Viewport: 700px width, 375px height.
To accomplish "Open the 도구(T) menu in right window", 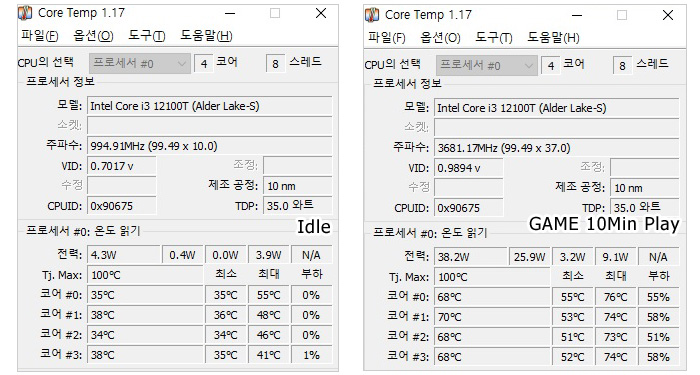I will pos(494,38).
